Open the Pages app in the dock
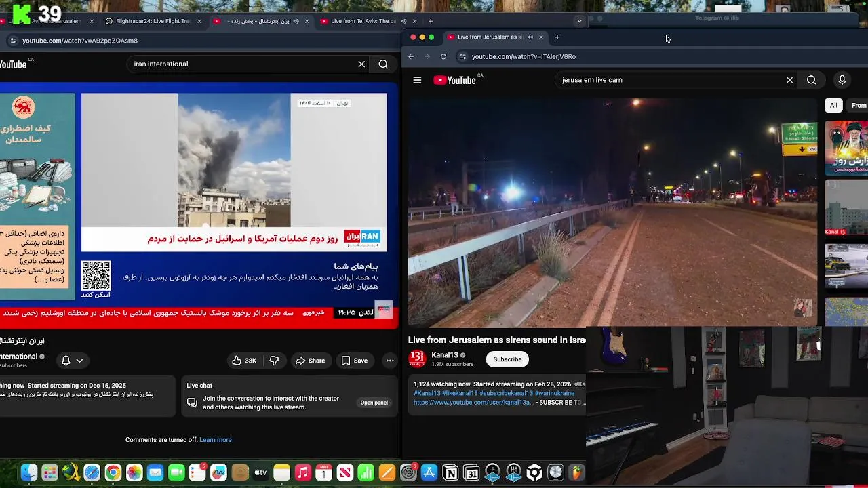Viewport: 868px width, 488px height. (x=387, y=473)
